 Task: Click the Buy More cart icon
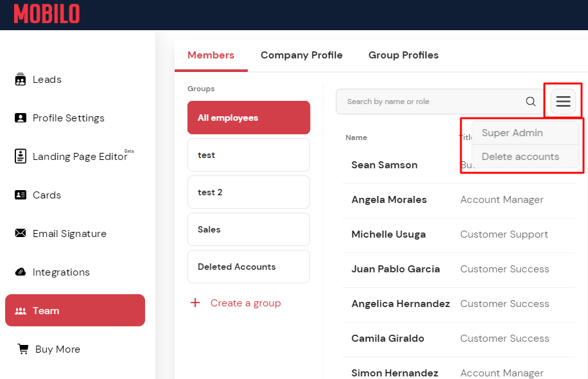(23, 349)
